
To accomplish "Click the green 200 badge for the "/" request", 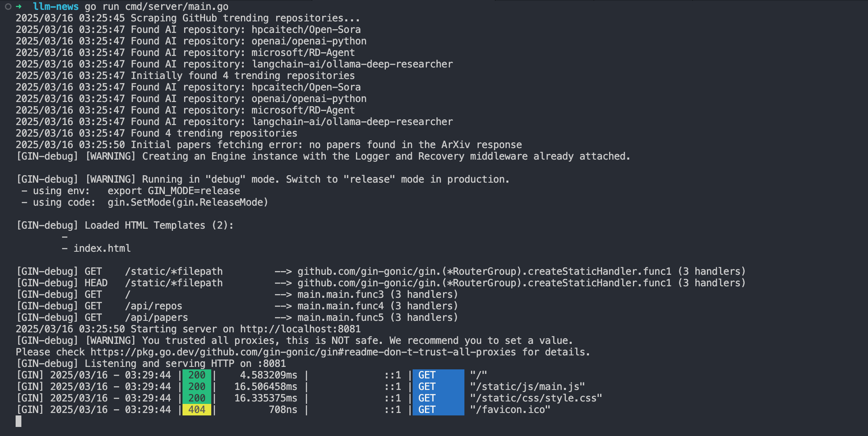I will coord(196,375).
